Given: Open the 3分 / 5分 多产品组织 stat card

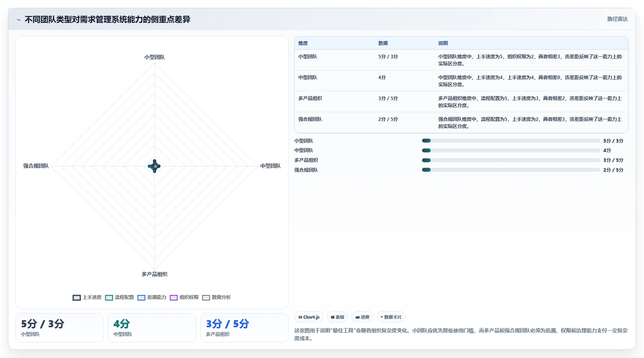Looking at the screenshot, I should click(x=245, y=328).
